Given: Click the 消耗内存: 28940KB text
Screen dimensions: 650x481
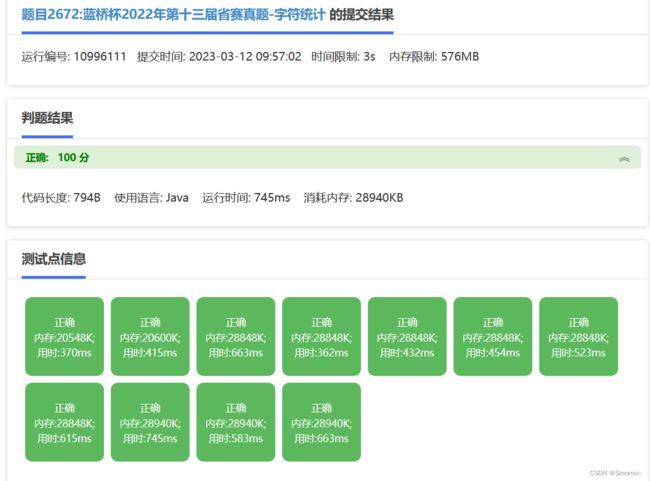Looking at the screenshot, I should (353, 197).
